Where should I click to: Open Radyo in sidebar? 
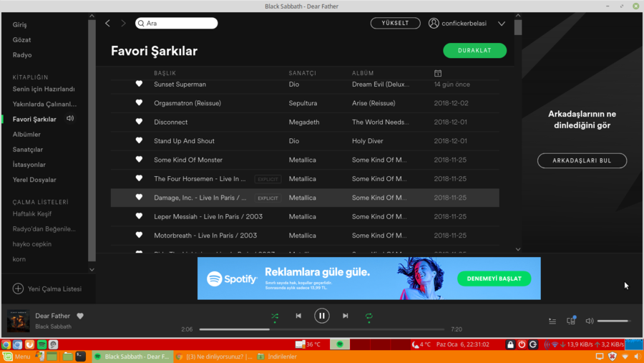pos(22,55)
